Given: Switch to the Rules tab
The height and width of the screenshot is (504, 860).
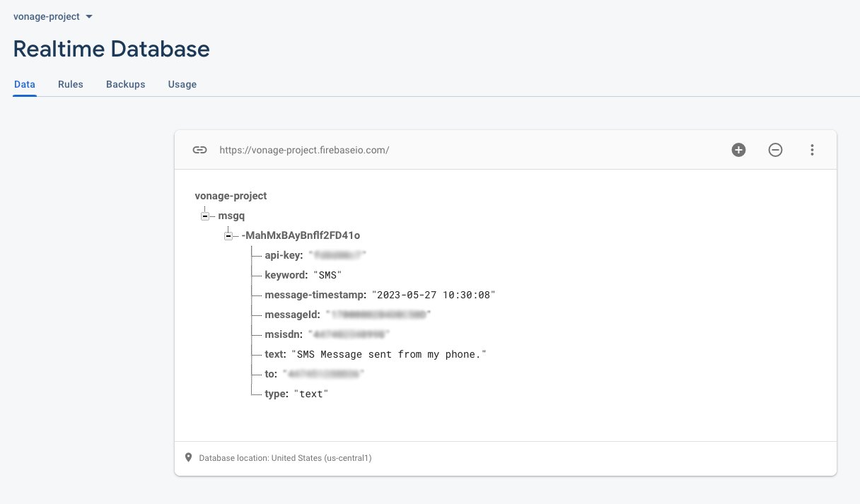Looking at the screenshot, I should pos(71,84).
